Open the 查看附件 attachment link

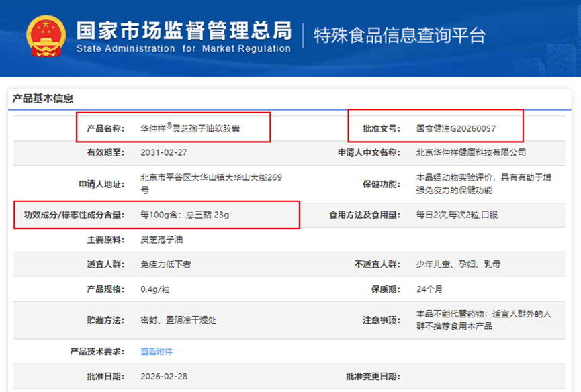pos(157,351)
